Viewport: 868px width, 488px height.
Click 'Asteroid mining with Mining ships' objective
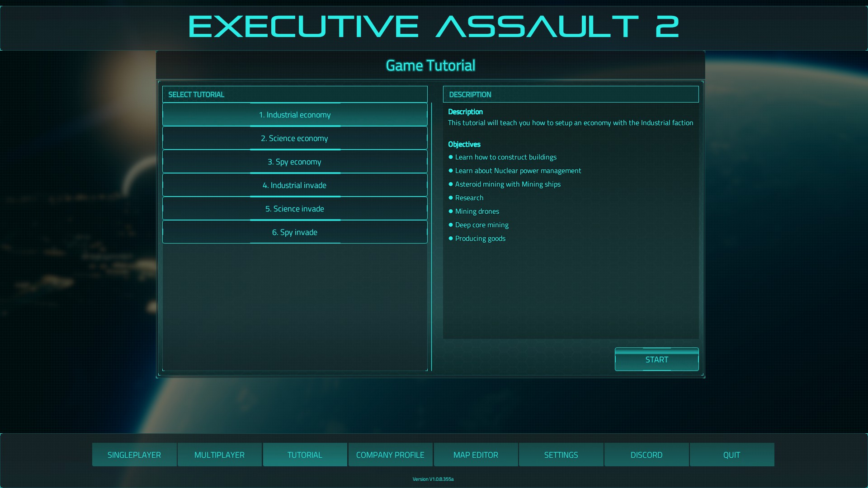point(508,184)
